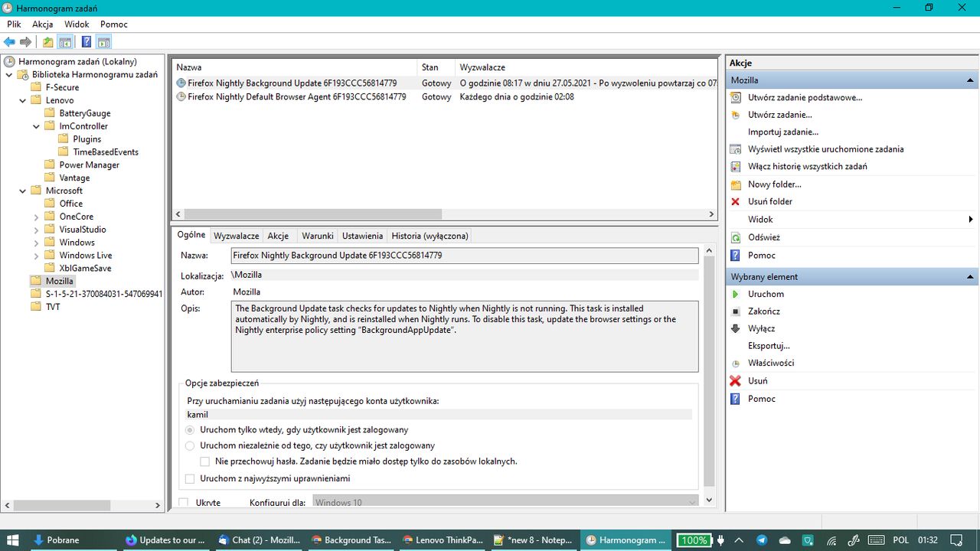Screen dimensions: 980x551
Task: Expand the VisualStudio tree node
Action: tap(37, 230)
